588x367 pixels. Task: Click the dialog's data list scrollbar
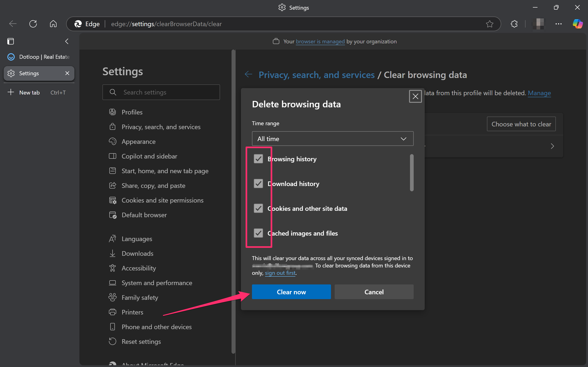coord(412,172)
